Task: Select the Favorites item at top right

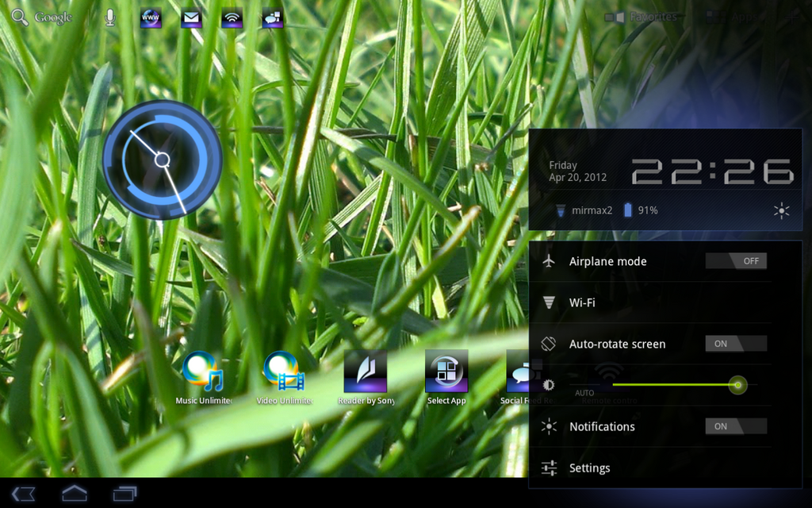Action: [650, 16]
